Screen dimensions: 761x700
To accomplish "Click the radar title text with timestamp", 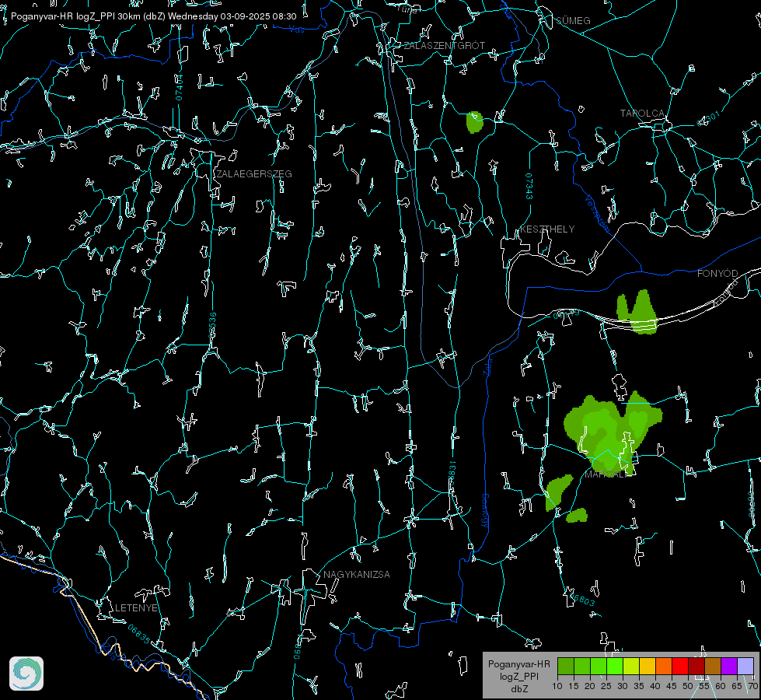I will (153, 16).
